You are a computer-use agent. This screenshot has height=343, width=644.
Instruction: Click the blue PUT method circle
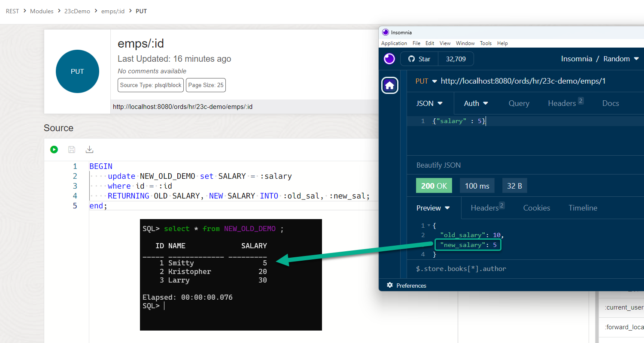point(77,71)
